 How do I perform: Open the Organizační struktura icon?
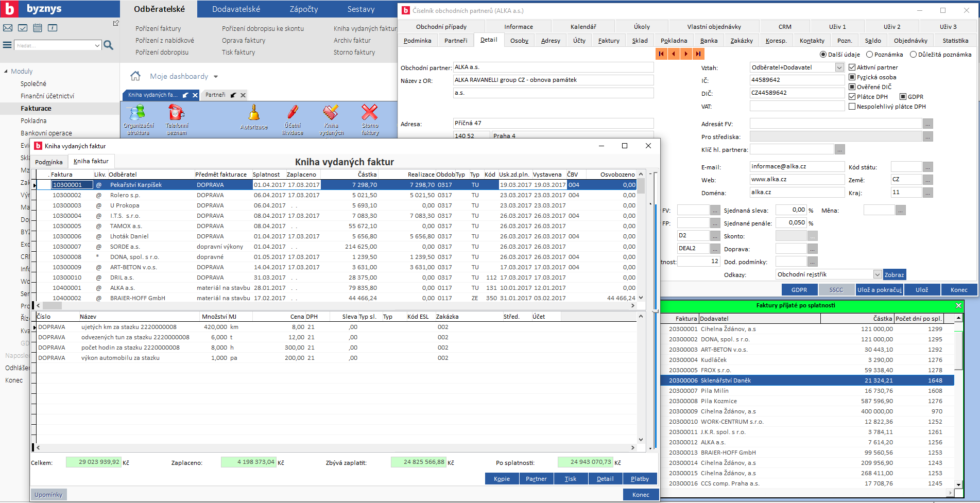[x=138, y=113]
